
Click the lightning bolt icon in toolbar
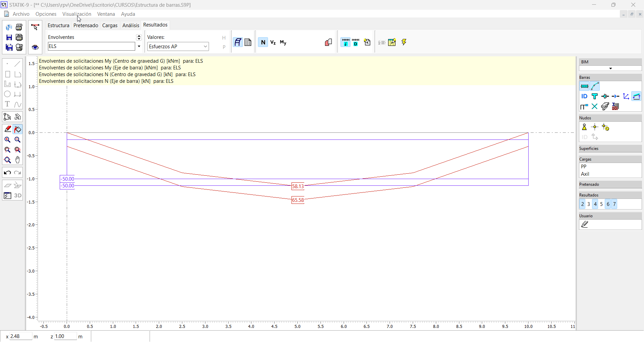point(404,42)
